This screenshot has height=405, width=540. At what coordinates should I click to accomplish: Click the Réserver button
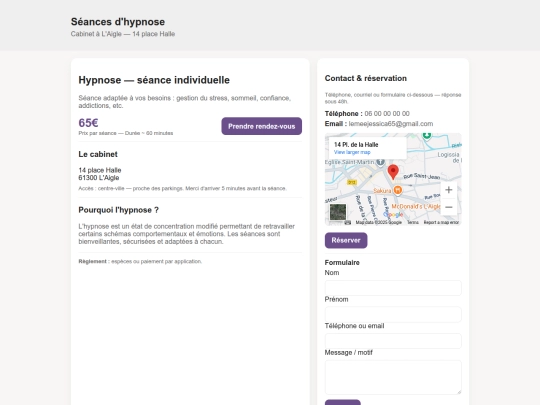(x=346, y=240)
